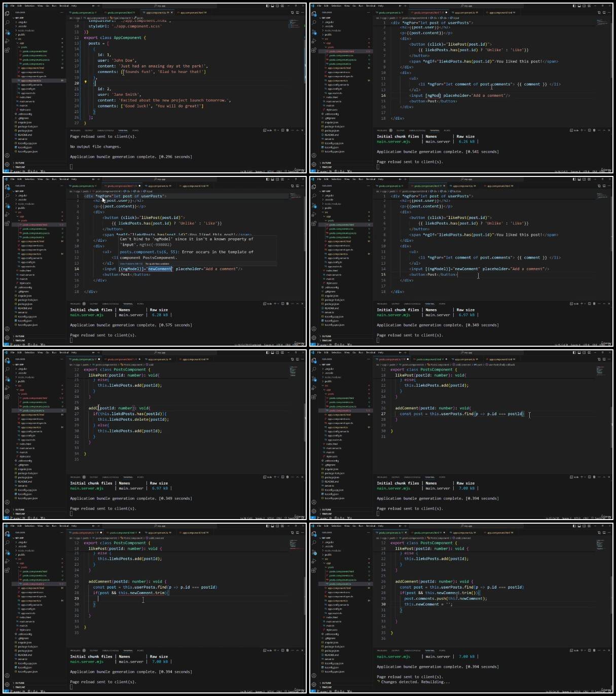Go back with arrow in AppComponent frame title bar
The width and height of the screenshot is (616, 696).
pyautogui.click(x=93, y=6)
